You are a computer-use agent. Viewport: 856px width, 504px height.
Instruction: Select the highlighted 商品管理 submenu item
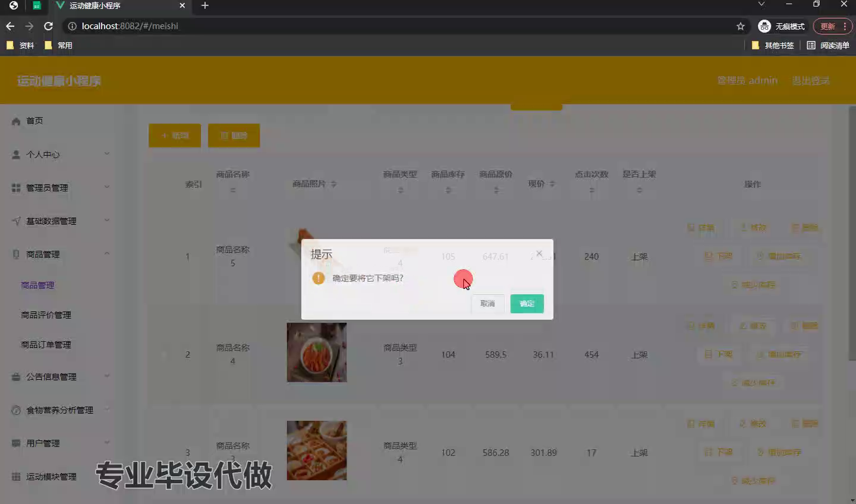tap(37, 285)
